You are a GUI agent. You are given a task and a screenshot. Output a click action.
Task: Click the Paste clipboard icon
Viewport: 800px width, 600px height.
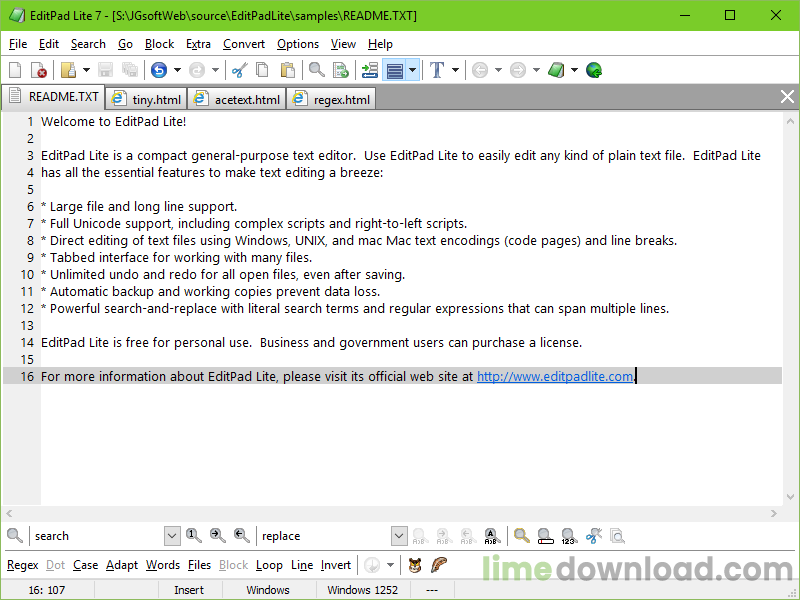pyautogui.click(x=288, y=70)
